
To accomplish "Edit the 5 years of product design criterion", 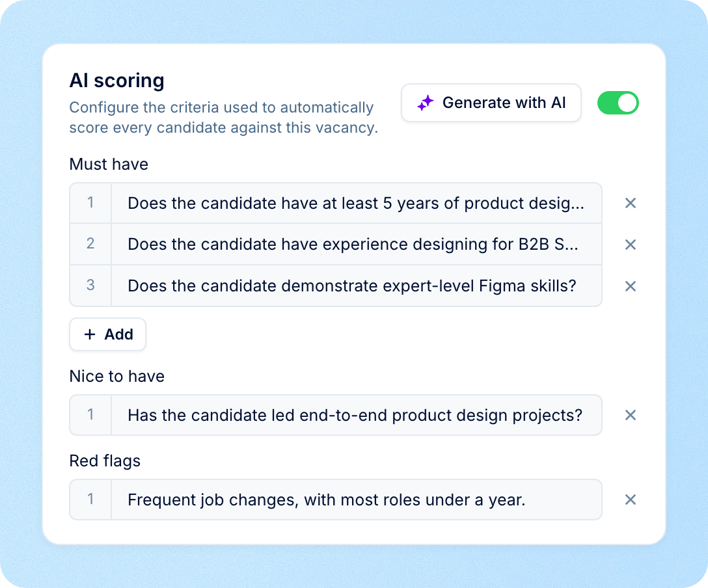I will click(356, 203).
